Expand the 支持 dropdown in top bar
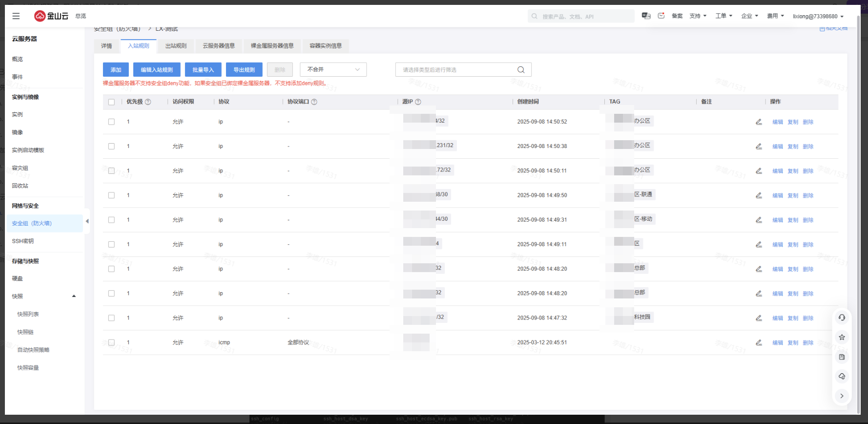Image resolution: width=868 pixels, height=424 pixels. [x=698, y=16]
